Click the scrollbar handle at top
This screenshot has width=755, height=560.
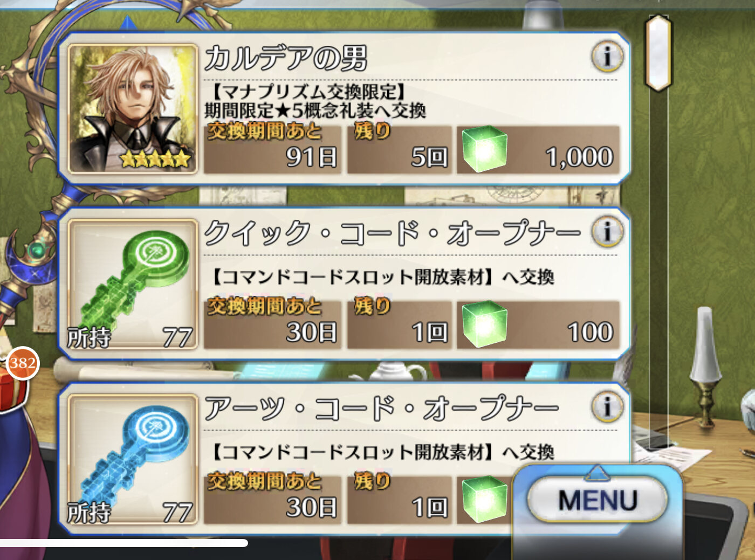[x=658, y=53]
